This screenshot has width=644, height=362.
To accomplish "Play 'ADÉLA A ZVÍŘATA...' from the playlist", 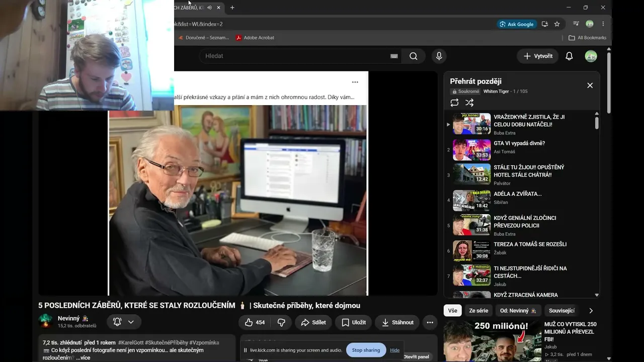I will pyautogui.click(x=521, y=200).
